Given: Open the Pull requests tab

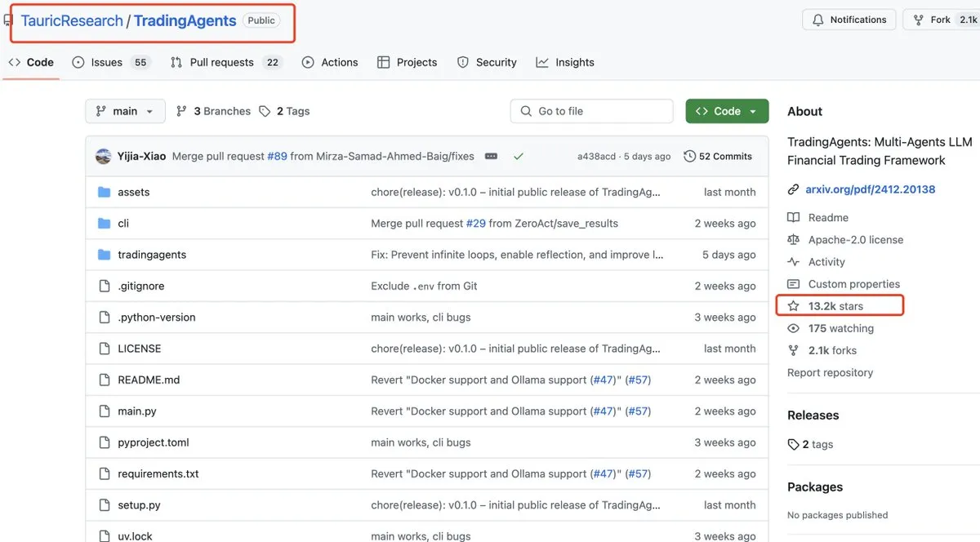Looking at the screenshot, I should (x=226, y=62).
